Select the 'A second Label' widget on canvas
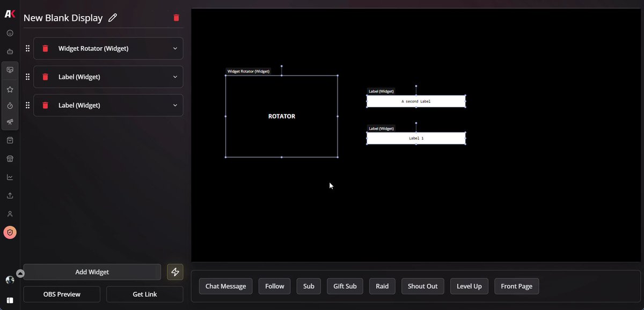Viewport: 644px width, 310px height. tap(416, 101)
